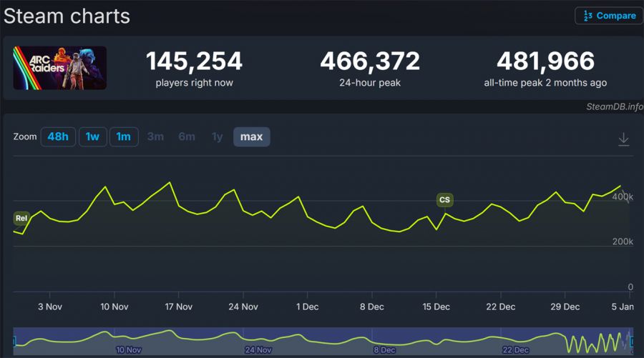Select the 3m zoom range
Screen dimensions: 644x358
point(155,136)
